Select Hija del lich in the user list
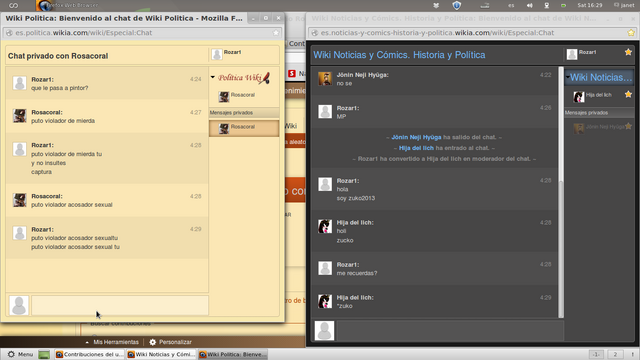The height and width of the screenshot is (360, 640). click(598, 95)
